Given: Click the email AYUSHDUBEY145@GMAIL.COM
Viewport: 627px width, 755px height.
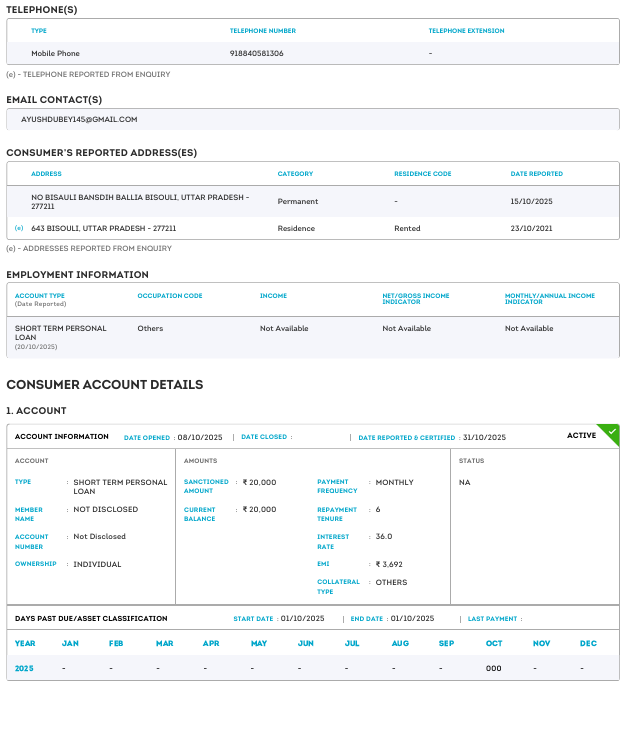Looking at the screenshot, I should pos(79,119).
